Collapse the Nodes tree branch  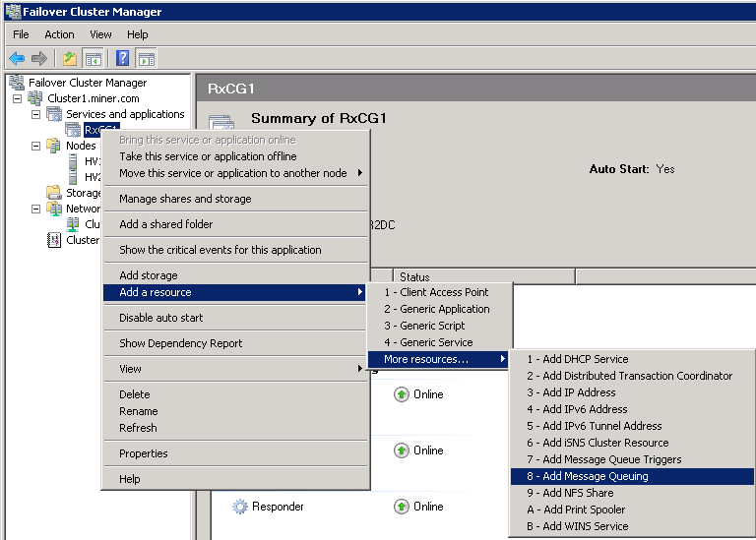(x=36, y=146)
